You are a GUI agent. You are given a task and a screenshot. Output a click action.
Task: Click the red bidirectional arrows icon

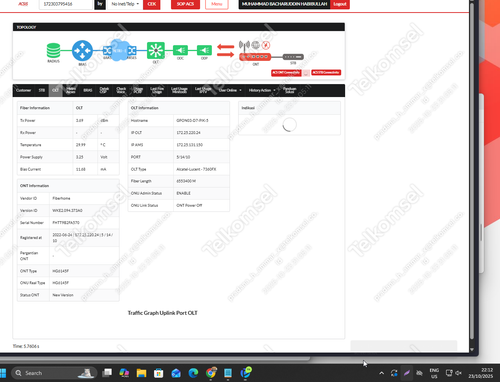(x=225, y=50)
